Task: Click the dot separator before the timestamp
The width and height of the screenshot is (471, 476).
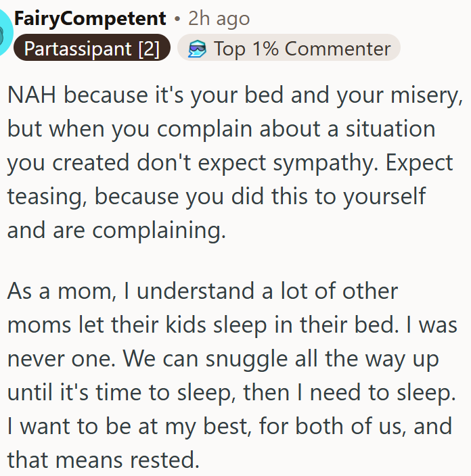Action: click(177, 18)
